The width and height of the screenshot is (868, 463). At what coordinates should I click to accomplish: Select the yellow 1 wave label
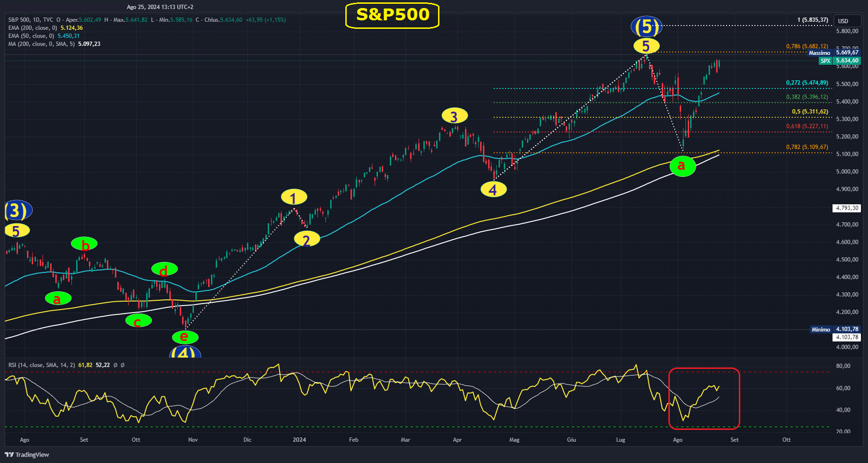[294, 197]
